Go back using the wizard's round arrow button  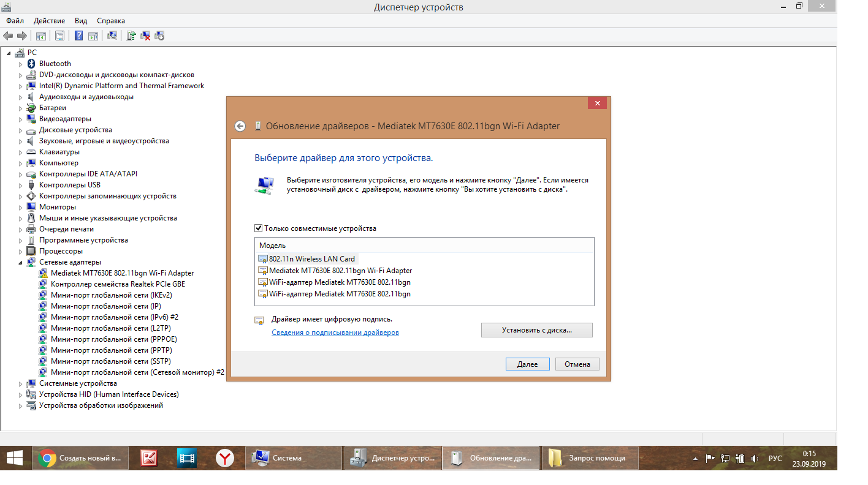(240, 126)
